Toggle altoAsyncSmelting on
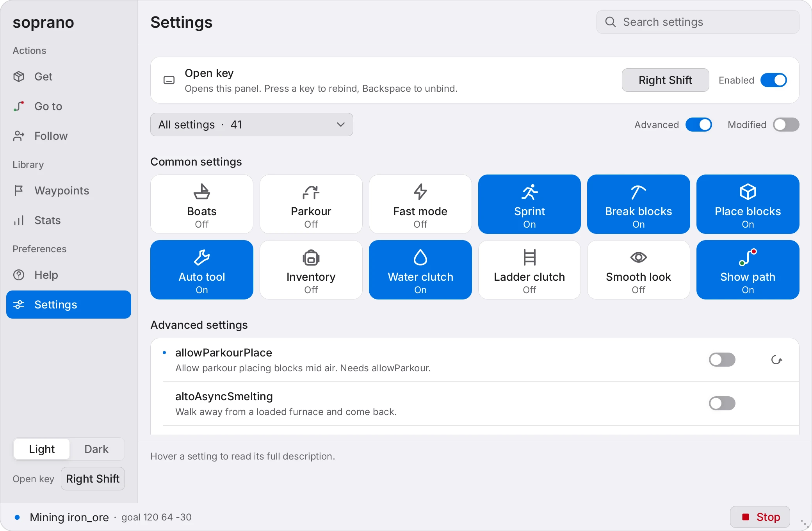812x531 pixels. coord(722,403)
